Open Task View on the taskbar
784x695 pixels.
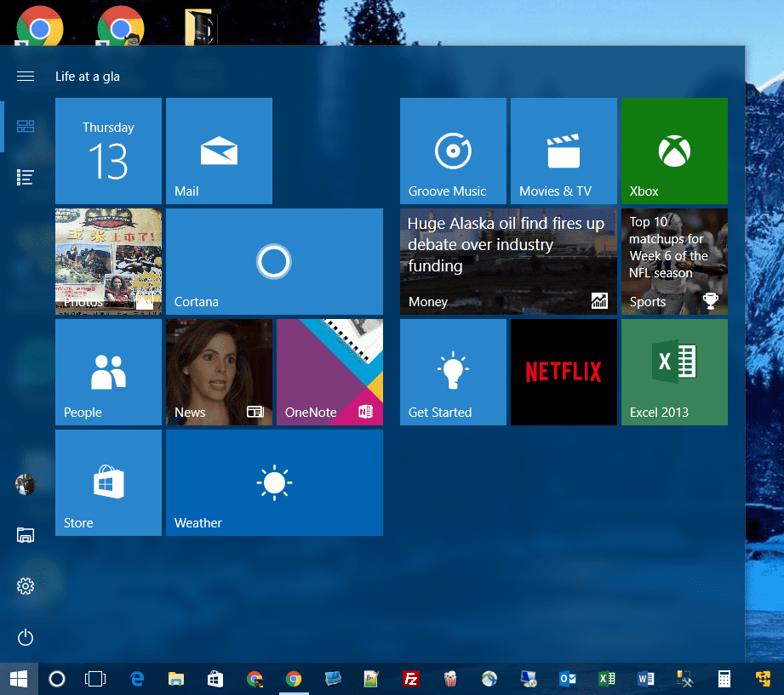coord(95,679)
